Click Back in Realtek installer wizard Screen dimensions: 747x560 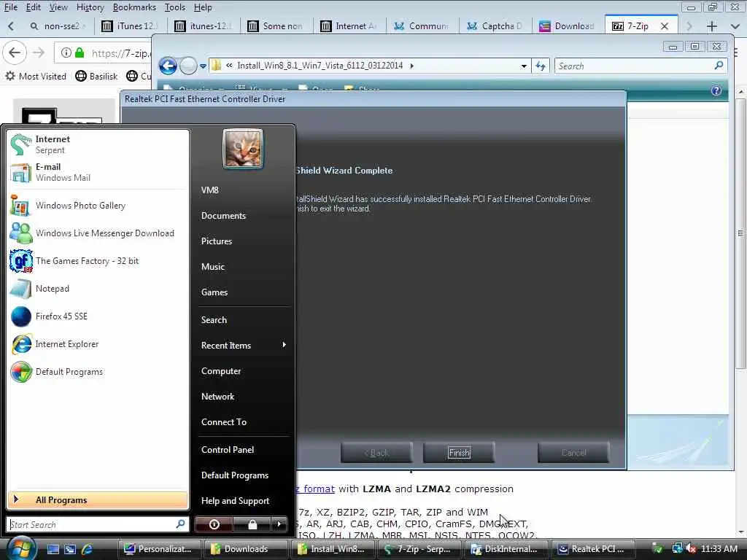376,452
